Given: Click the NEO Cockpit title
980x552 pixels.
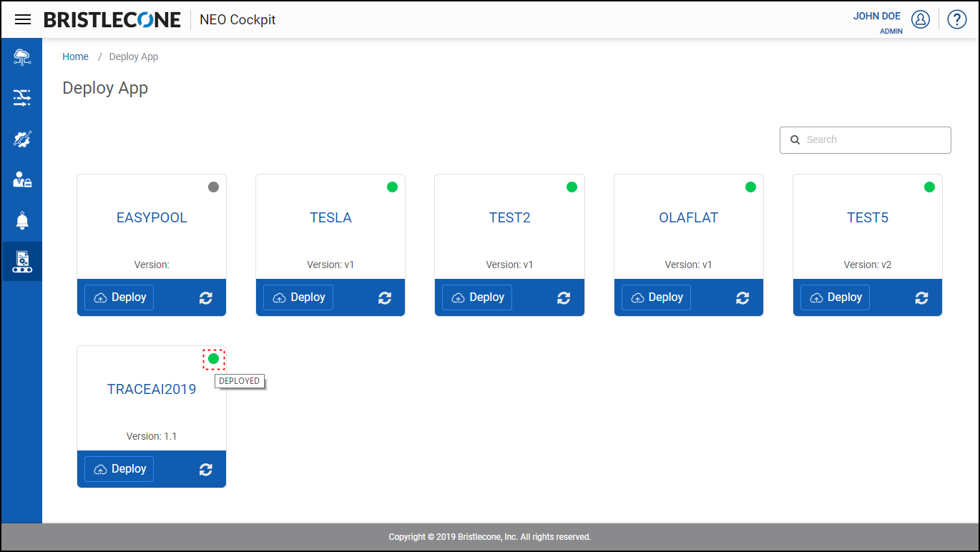Looking at the screenshot, I should [x=237, y=19].
